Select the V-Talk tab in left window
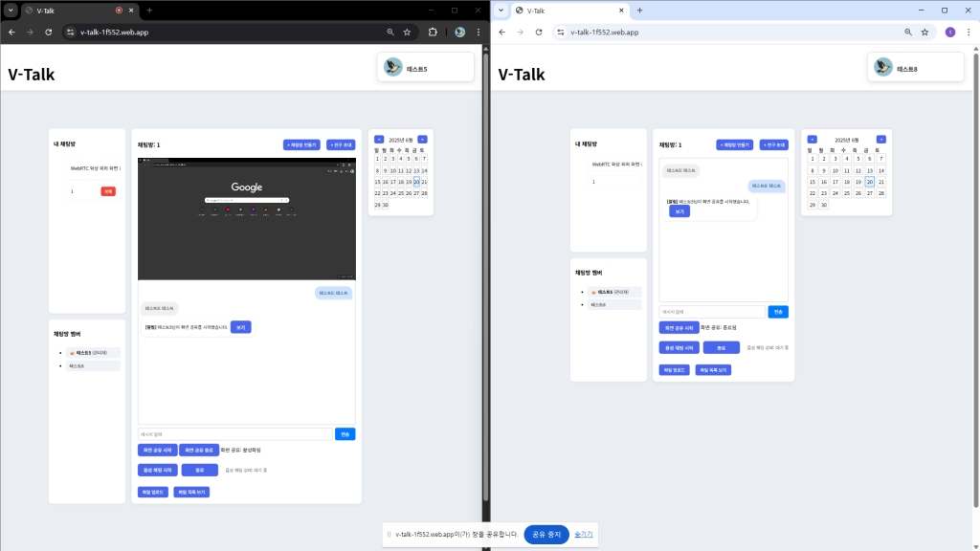Viewport: 980px width, 551px height. pos(80,11)
